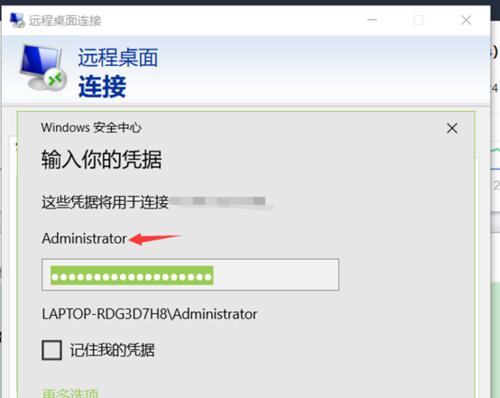The height and width of the screenshot is (398, 500).
Task: Check the 记住我的凭据 checkbox
Action: pos(52,350)
